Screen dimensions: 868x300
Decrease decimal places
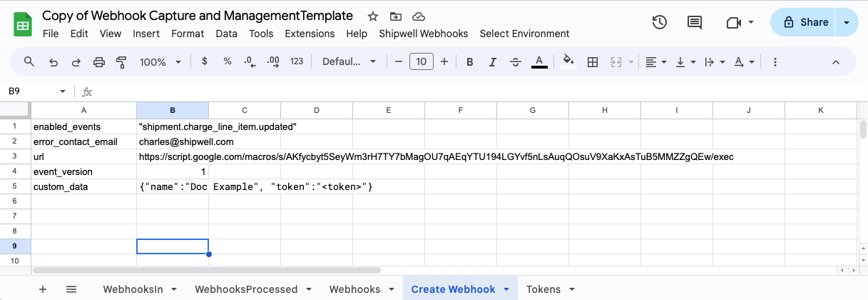(250, 62)
